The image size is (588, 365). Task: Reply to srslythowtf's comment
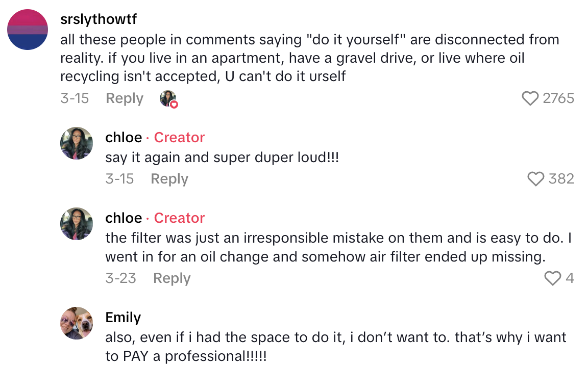coord(125,98)
